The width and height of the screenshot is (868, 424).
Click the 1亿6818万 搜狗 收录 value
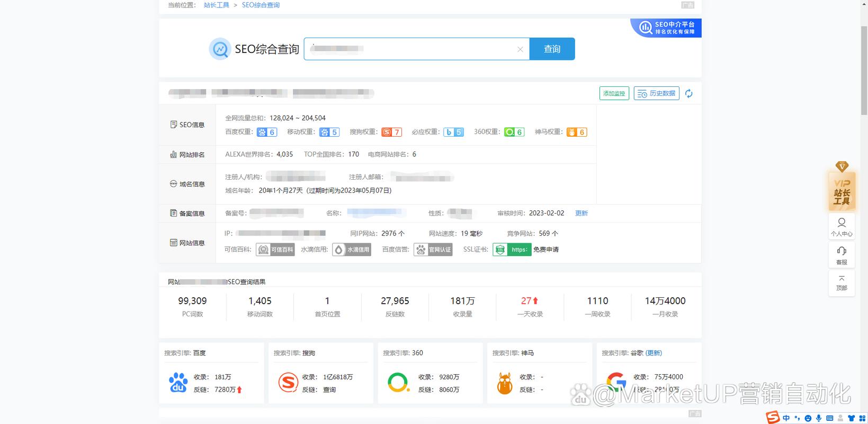click(x=338, y=377)
